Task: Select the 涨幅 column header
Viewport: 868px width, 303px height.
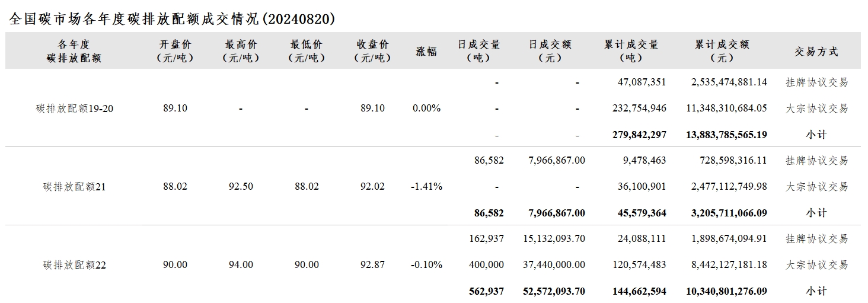Action: [x=426, y=51]
